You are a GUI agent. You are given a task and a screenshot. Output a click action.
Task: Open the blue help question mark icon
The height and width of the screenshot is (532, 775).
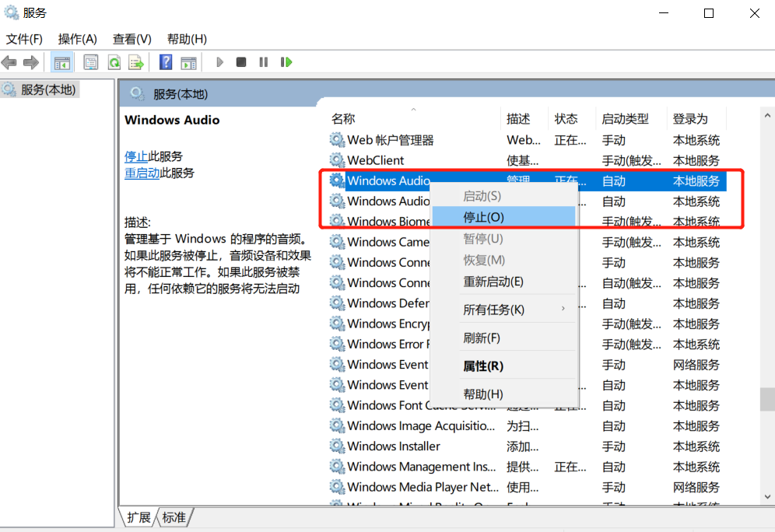166,62
